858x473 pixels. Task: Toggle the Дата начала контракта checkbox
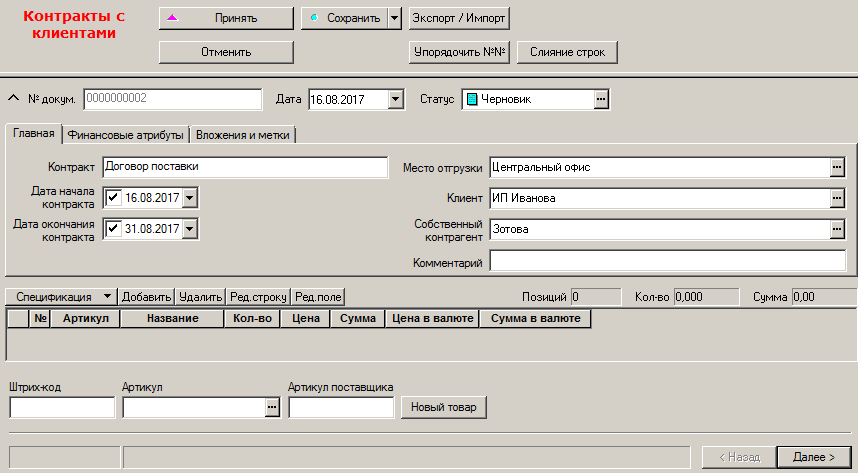113,198
